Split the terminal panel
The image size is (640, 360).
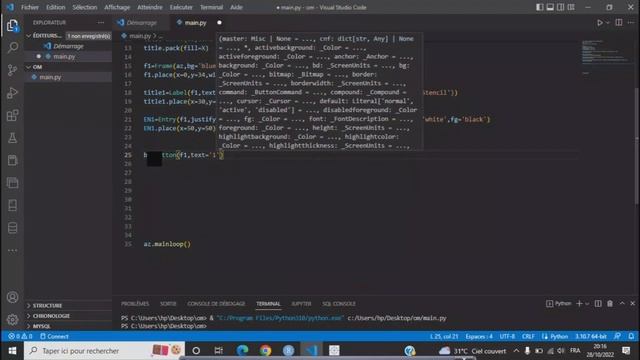[x=598, y=304]
